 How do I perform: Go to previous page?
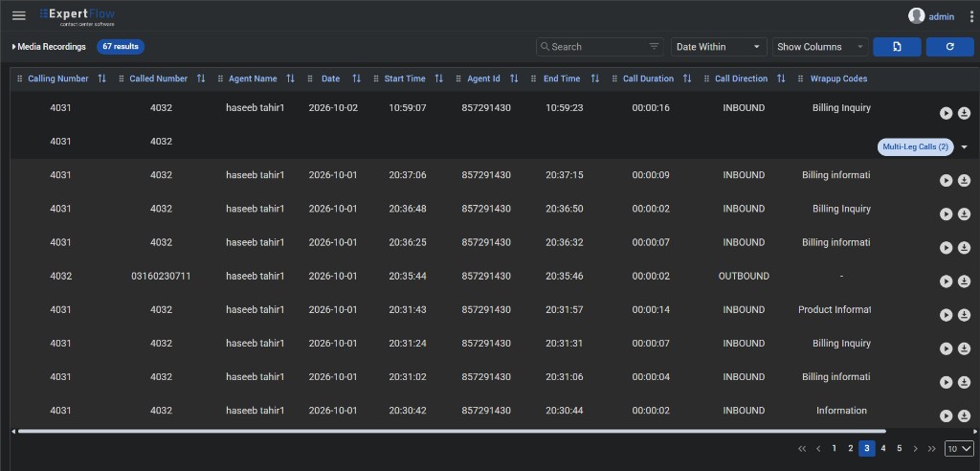[x=818, y=448]
